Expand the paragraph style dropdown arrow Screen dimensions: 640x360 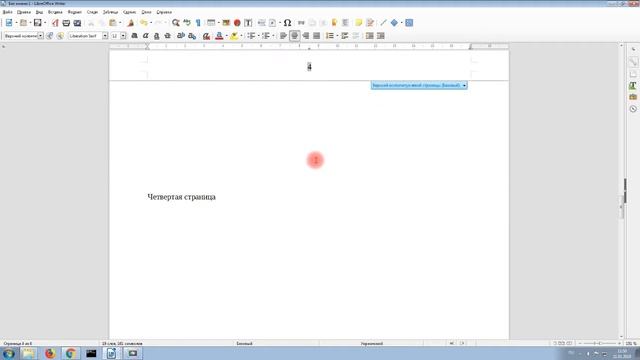point(40,36)
